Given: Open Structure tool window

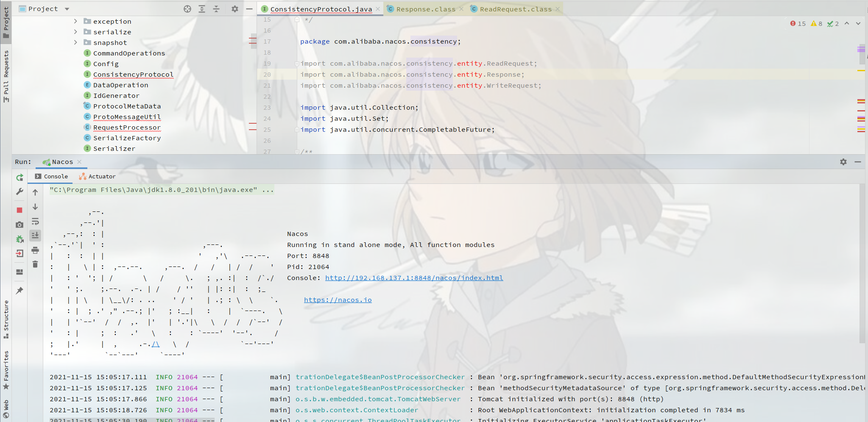Looking at the screenshot, I should pos(6,319).
